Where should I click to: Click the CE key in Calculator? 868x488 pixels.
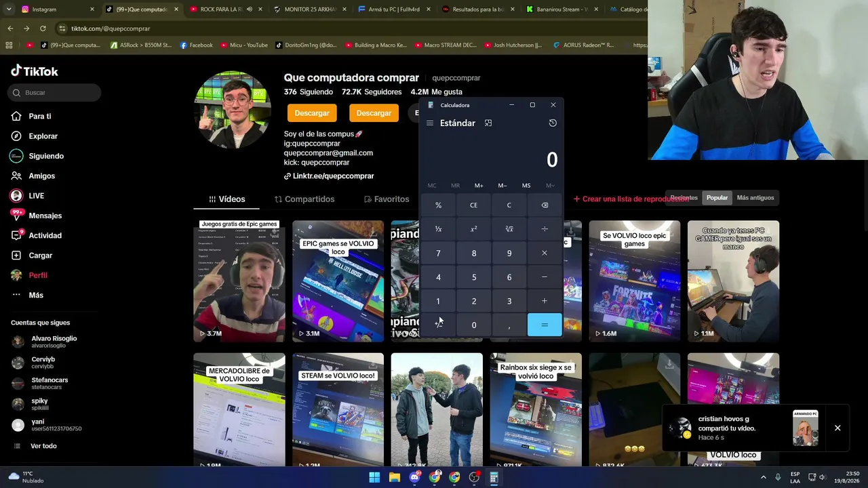coord(473,205)
